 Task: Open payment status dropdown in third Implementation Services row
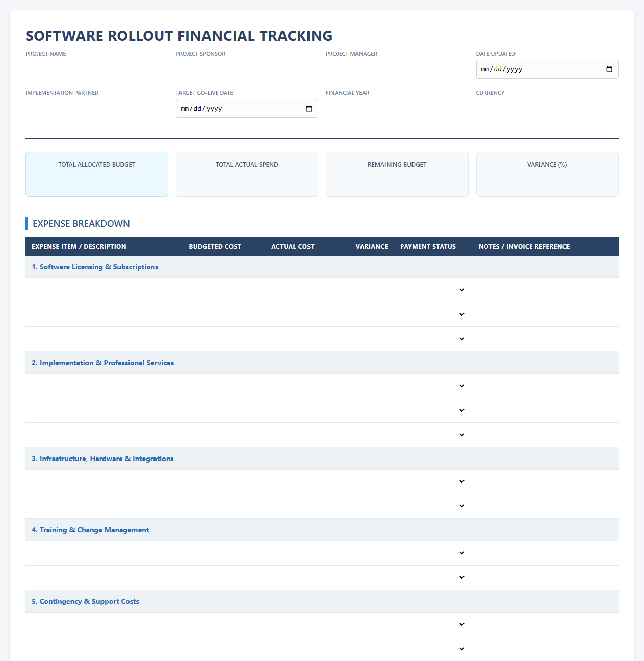[433, 435]
